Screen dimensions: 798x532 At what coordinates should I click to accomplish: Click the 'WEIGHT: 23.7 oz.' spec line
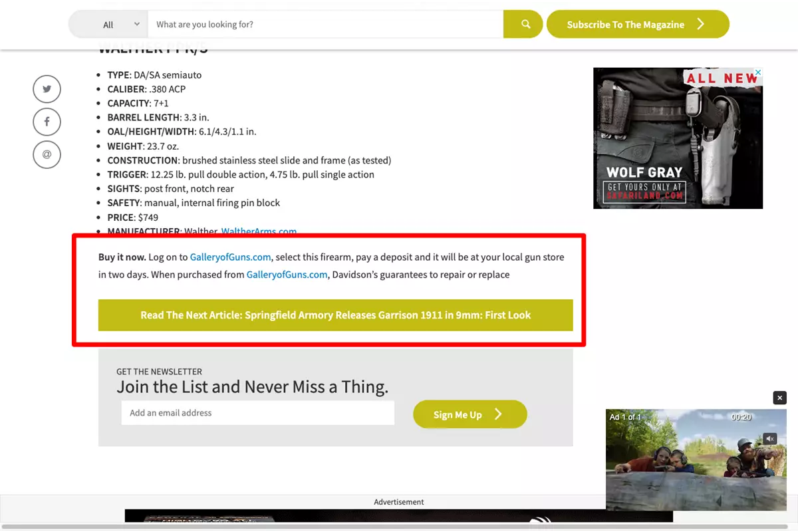point(143,146)
